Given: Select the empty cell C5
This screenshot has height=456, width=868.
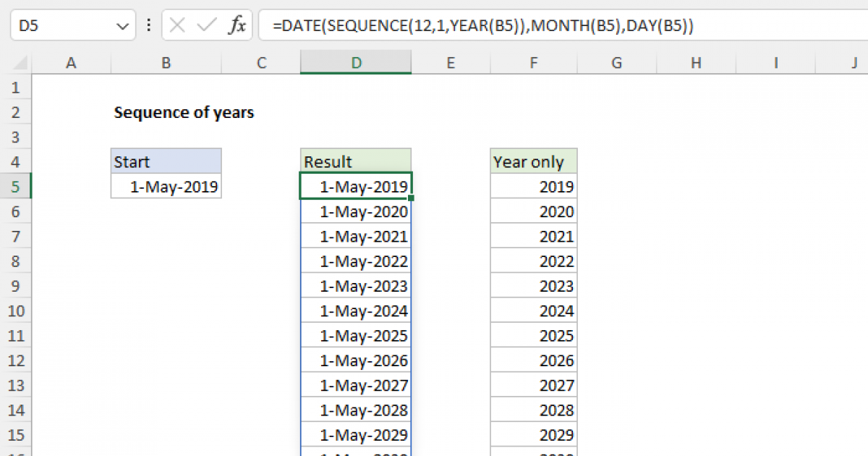Looking at the screenshot, I should pyautogui.click(x=260, y=186).
